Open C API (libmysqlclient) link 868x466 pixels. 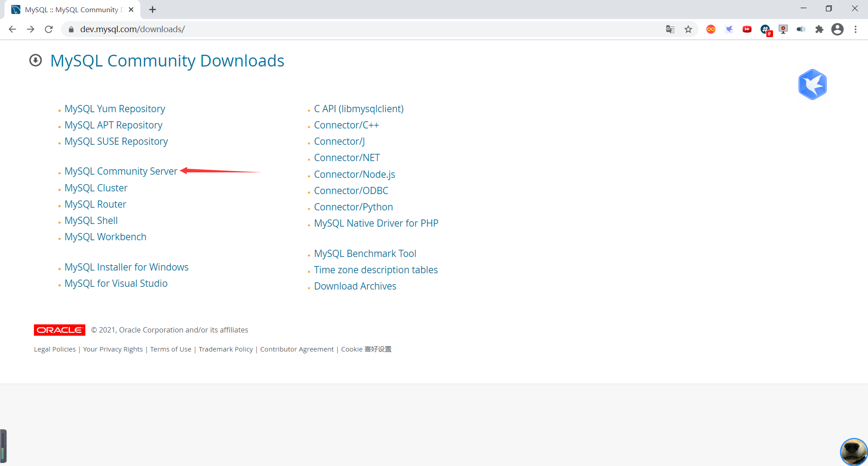click(x=359, y=109)
